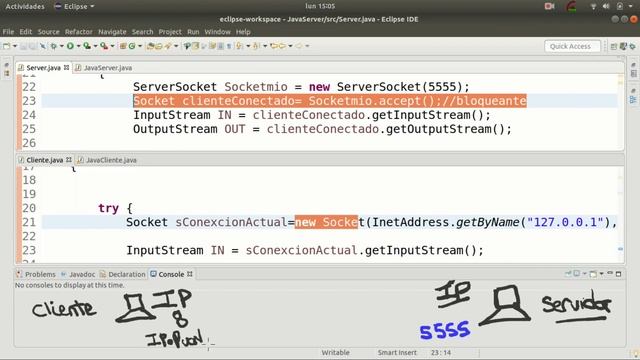Viewport: 640px width, 360px height.
Task: Close the Server.java tab
Action: 67,67
